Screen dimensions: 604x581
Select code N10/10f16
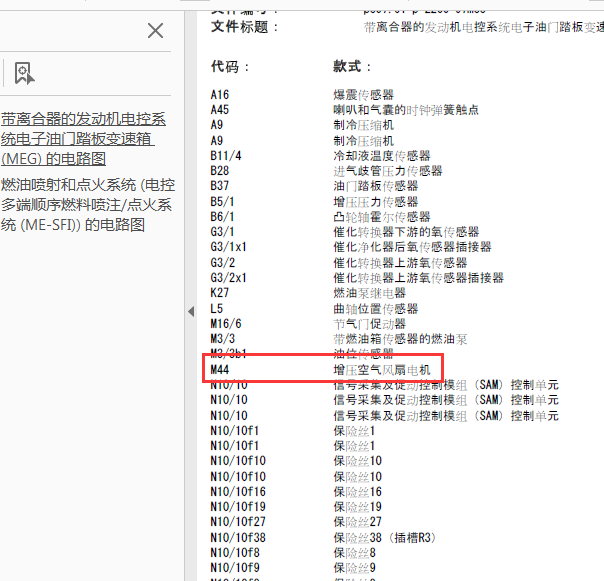pyautogui.click(x=238, y=491)
